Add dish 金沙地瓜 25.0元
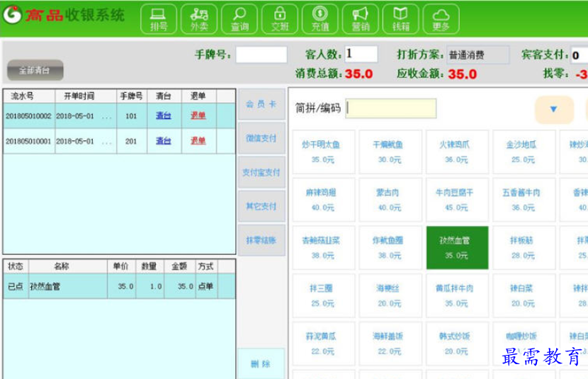 click(524, 152)
